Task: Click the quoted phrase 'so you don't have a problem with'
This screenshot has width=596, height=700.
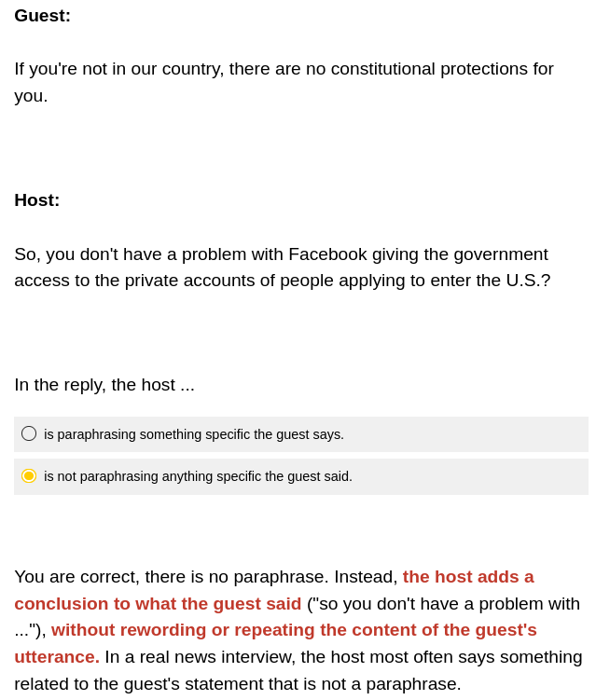Action: pos(448,603)
